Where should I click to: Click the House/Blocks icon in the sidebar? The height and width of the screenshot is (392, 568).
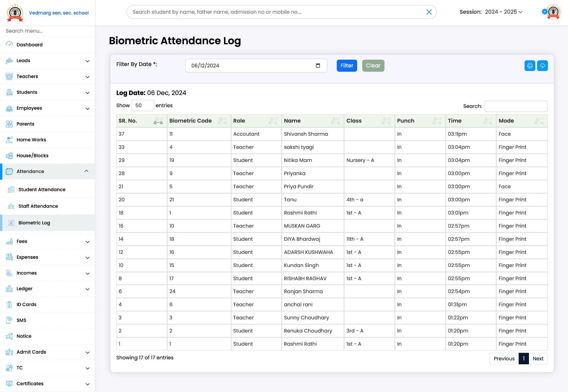click(9, 155)
